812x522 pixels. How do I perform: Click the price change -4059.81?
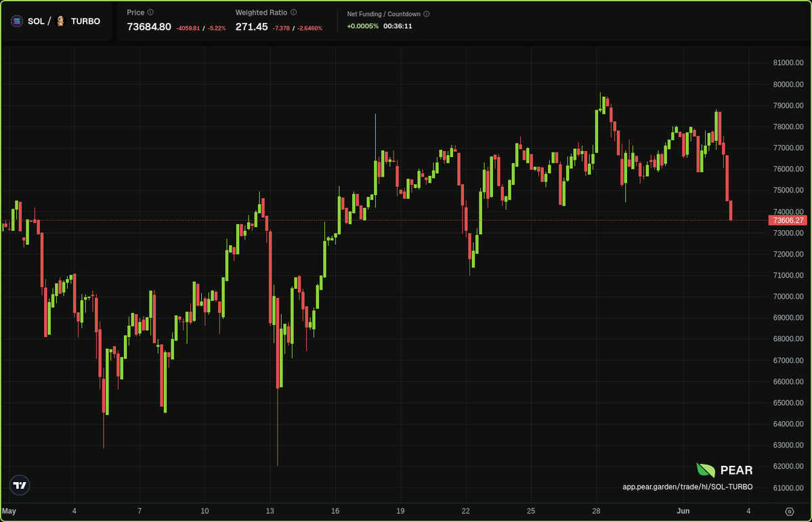(x=188, y=28)
